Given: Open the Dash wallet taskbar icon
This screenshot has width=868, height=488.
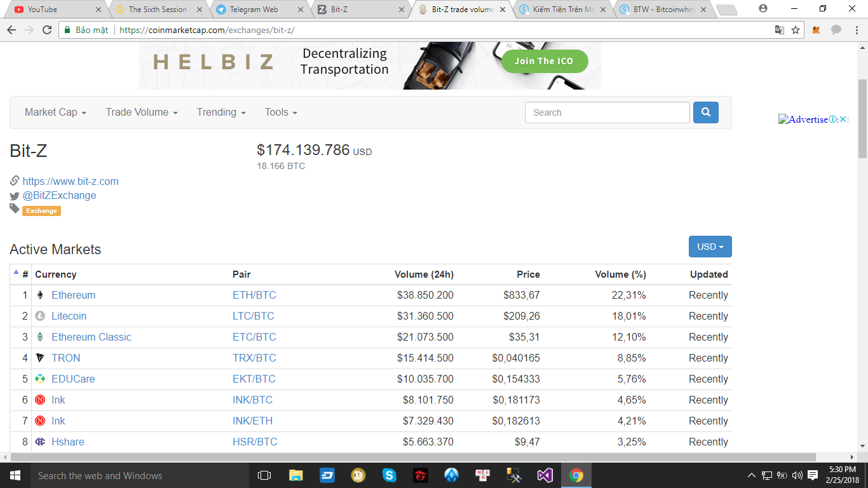Looking at the screenshot, I should click(327, 475).
